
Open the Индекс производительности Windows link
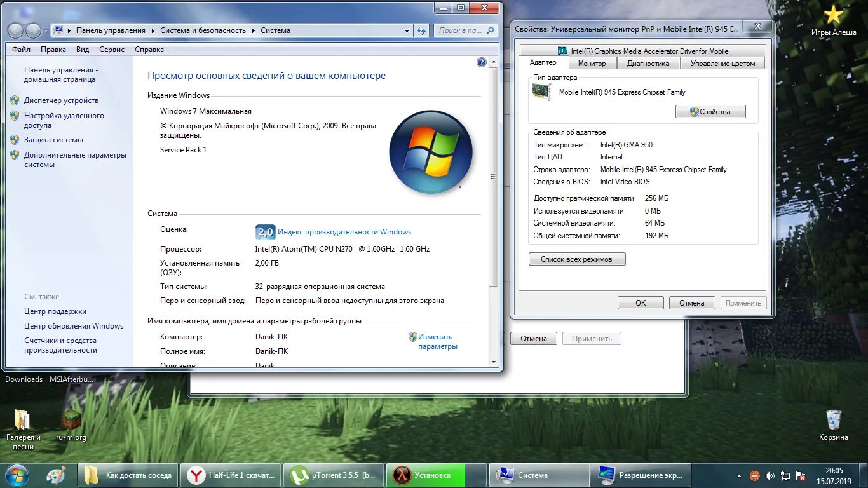tap(344, 232)
